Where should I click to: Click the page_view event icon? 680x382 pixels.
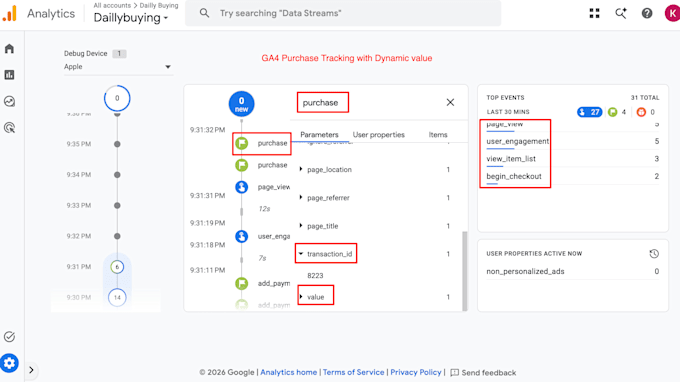242,187
